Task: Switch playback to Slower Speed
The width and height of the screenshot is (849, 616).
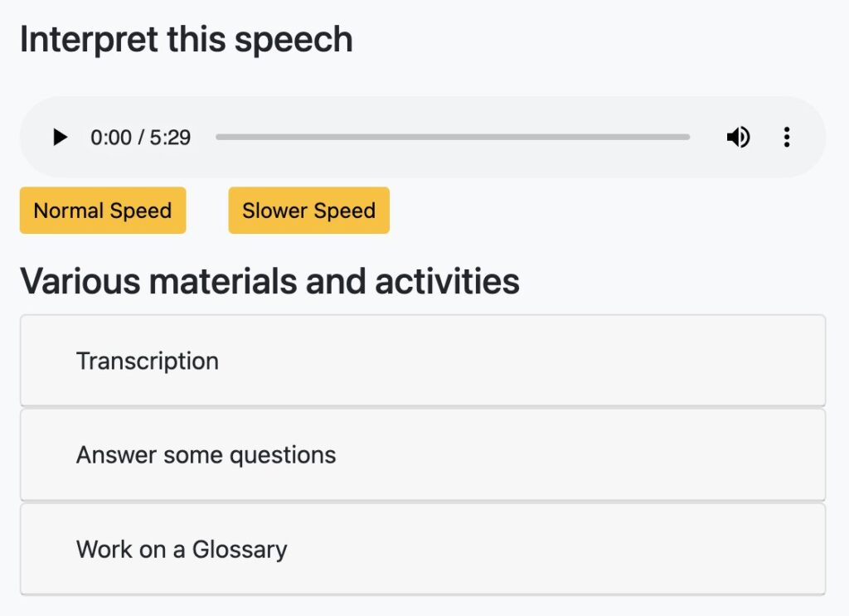Action: click(308, 211)
